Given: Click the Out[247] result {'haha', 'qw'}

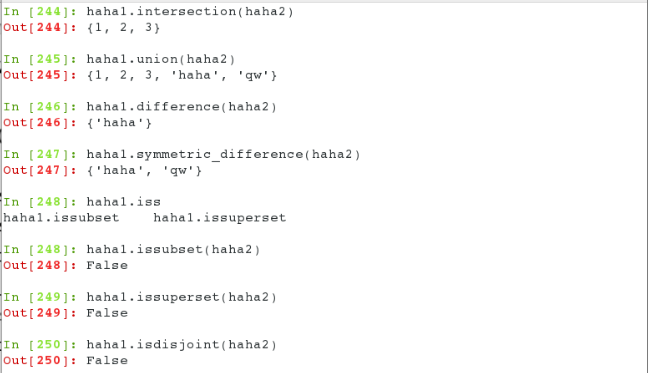Looking at the screenshot, I should (x=144, y=170).
